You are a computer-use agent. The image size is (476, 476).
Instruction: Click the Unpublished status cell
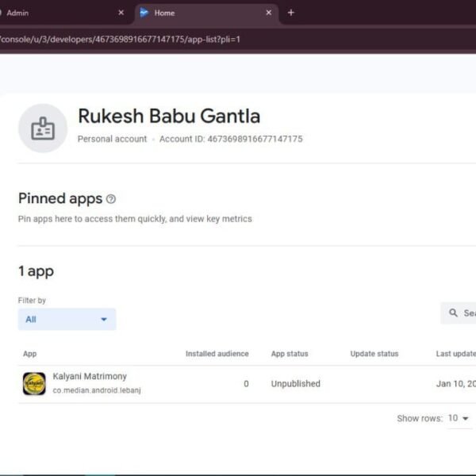click(296, 384)
